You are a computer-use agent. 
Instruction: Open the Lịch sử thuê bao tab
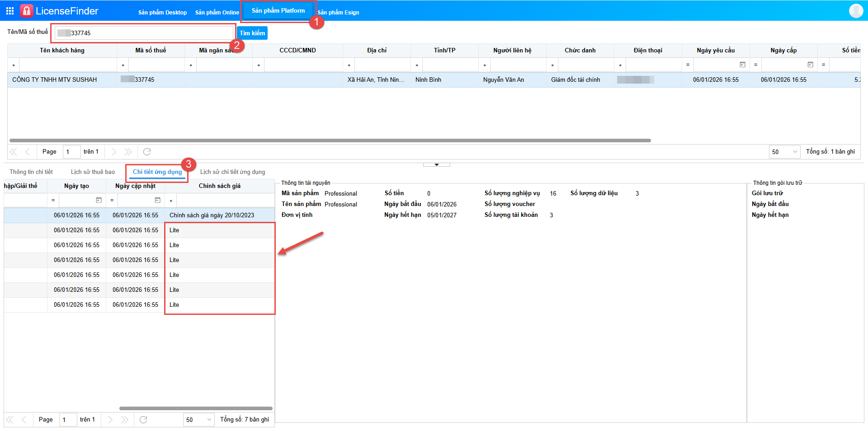(93, 172)
